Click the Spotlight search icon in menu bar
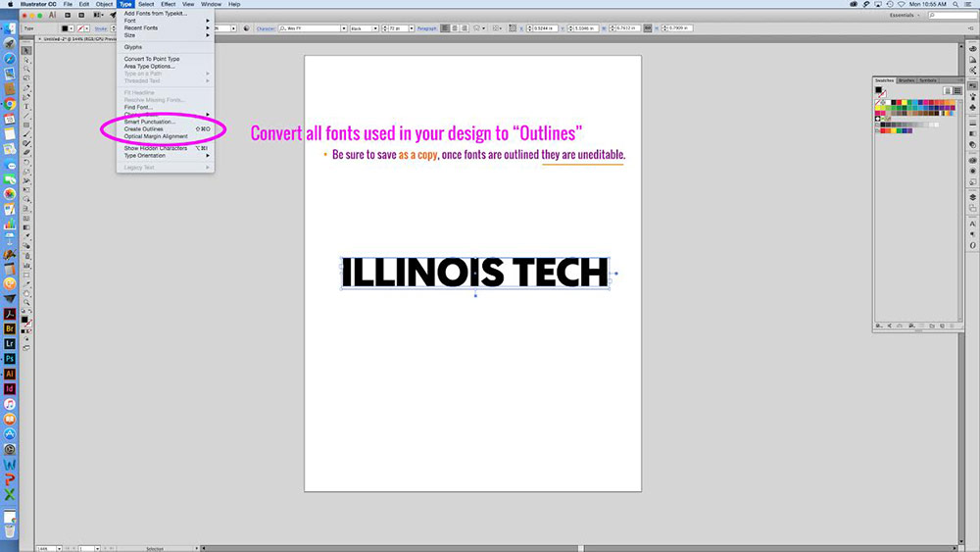The height and width of the screenshot is (552, 980). [955, 4]
